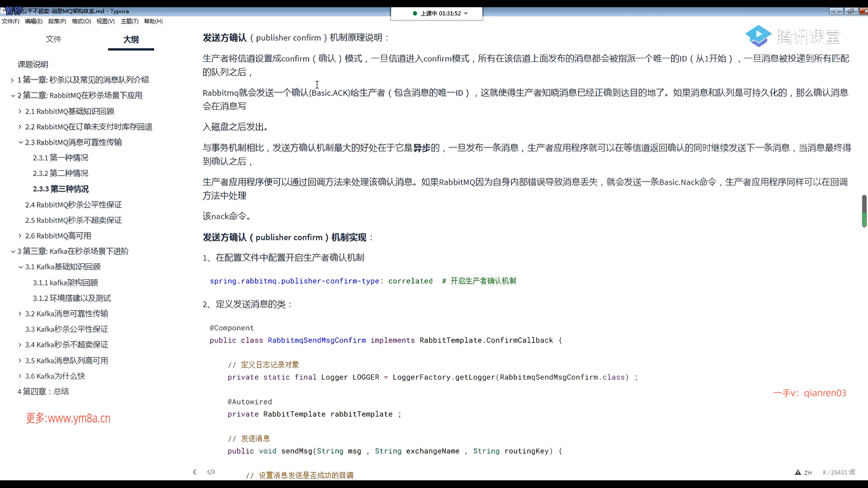This screenshot has height=488, width=868.
Task: Click the spell check warning icon
Action: 798,472
